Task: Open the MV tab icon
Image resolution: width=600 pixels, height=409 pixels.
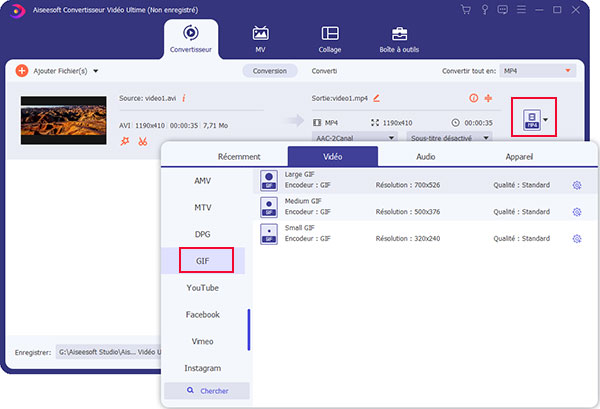Action: [x=261, y=37]
